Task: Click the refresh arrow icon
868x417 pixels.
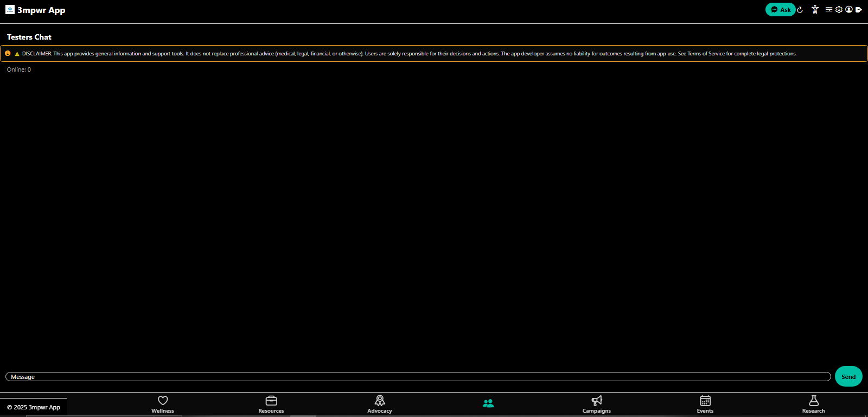Action: (x=800, y=10)
